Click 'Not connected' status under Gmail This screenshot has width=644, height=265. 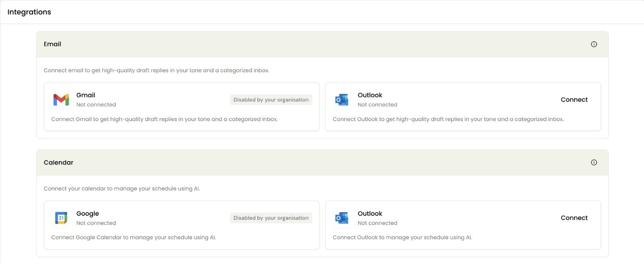coord(96,105)
